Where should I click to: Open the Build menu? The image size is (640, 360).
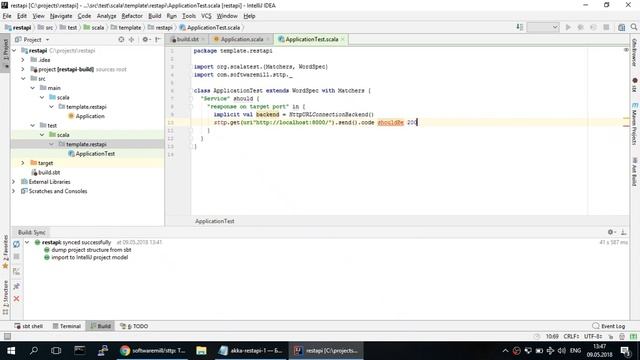[x=154, y=16]
